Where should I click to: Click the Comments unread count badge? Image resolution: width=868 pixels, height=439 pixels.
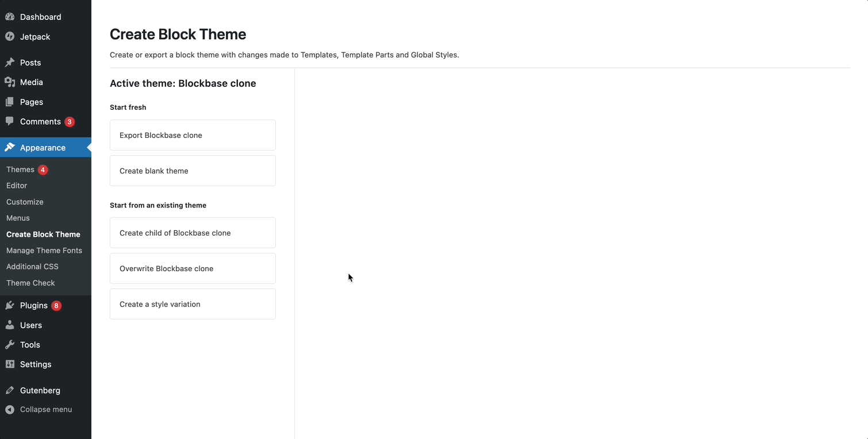[x=70, y=121]
